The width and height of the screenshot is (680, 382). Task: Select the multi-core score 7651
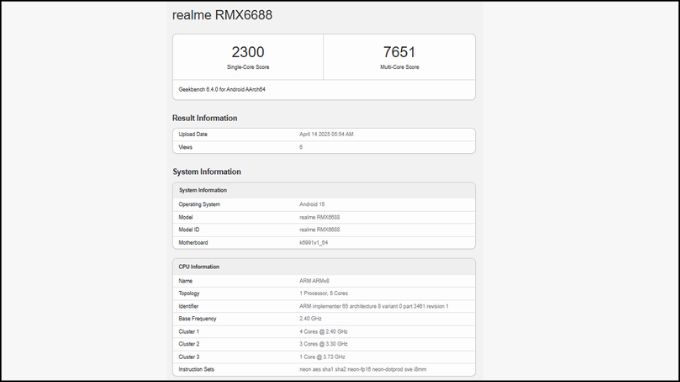coord(399,52)
